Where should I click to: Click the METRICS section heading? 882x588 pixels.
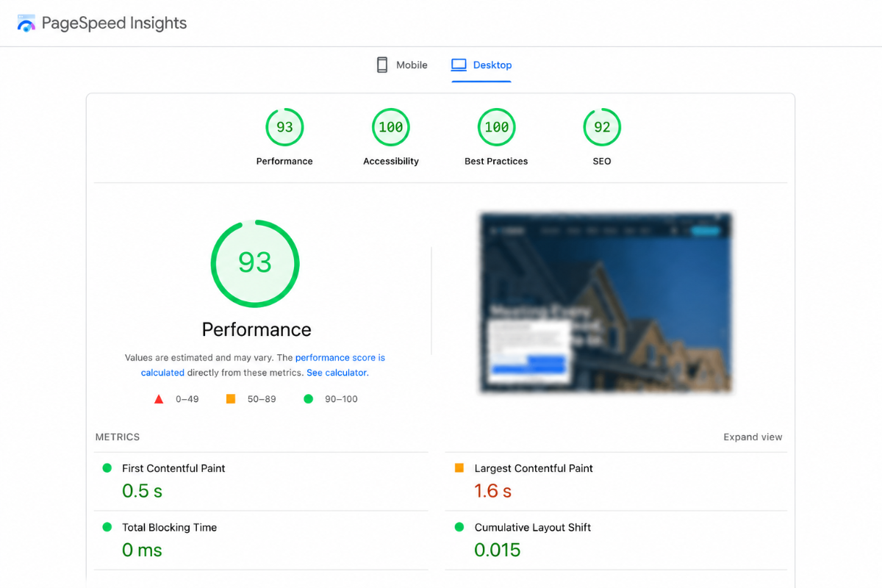click(118, 437)
